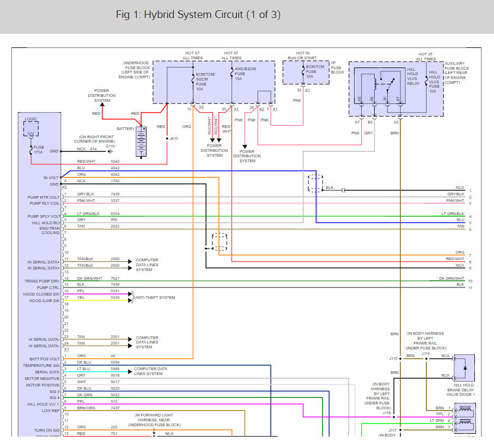494x448 pixels.
Task: Click circuit number 7437
Action: [115, 408]
